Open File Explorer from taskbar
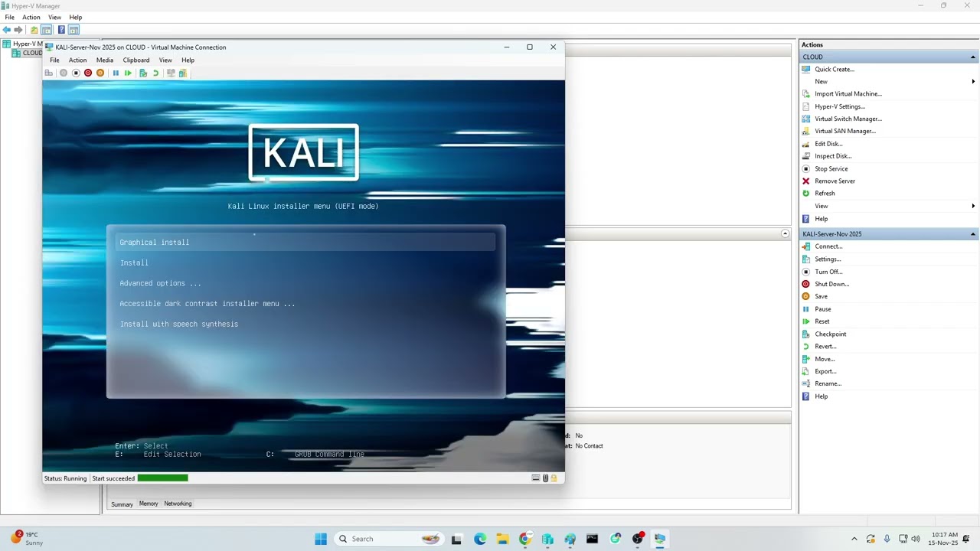 pyautogui.click(x=502, y=539)
